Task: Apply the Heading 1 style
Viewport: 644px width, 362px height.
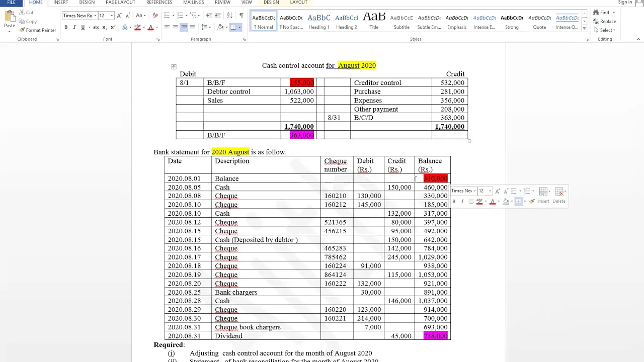Action: pos(318,21)
